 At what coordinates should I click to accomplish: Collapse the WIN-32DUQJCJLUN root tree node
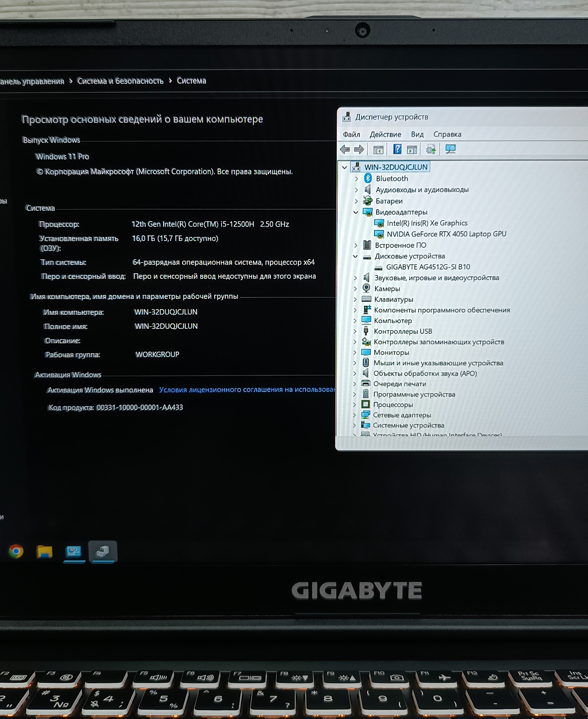pos(345,167)
